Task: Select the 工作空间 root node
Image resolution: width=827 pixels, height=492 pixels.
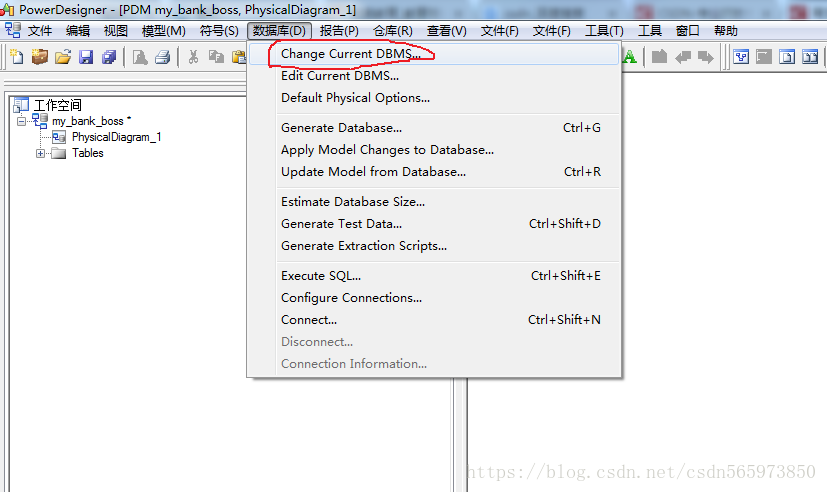Action: pyautogui.click(x=57, y=105)
